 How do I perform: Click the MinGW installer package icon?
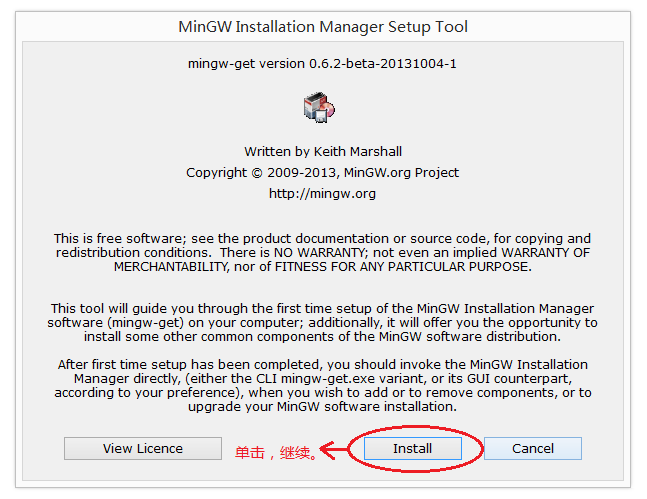(x=319, y=107)
